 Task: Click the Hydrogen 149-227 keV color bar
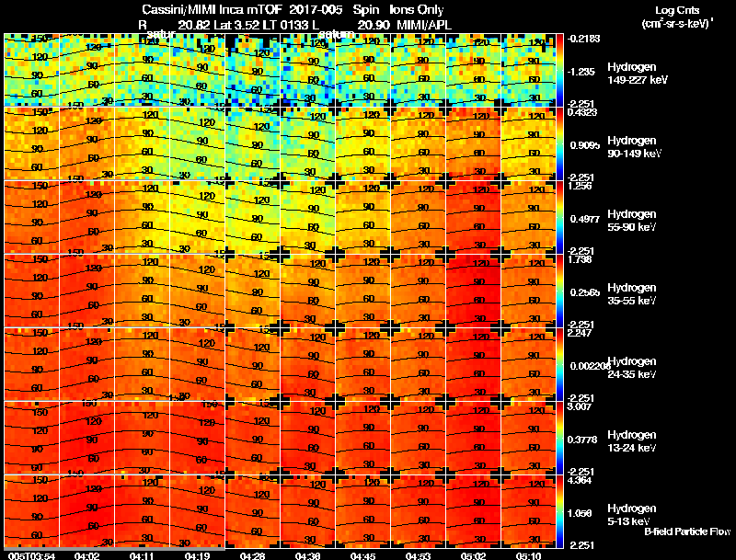pos(559,71)
